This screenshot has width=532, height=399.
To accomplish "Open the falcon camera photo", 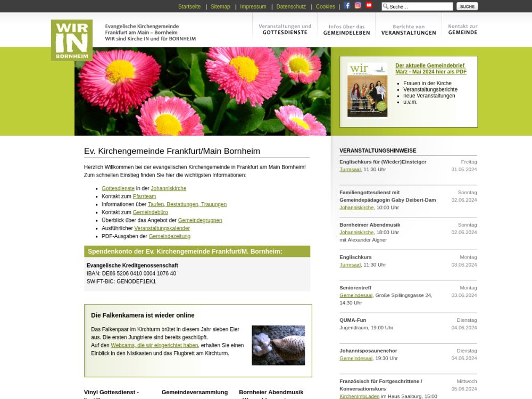I will (278, 345).
